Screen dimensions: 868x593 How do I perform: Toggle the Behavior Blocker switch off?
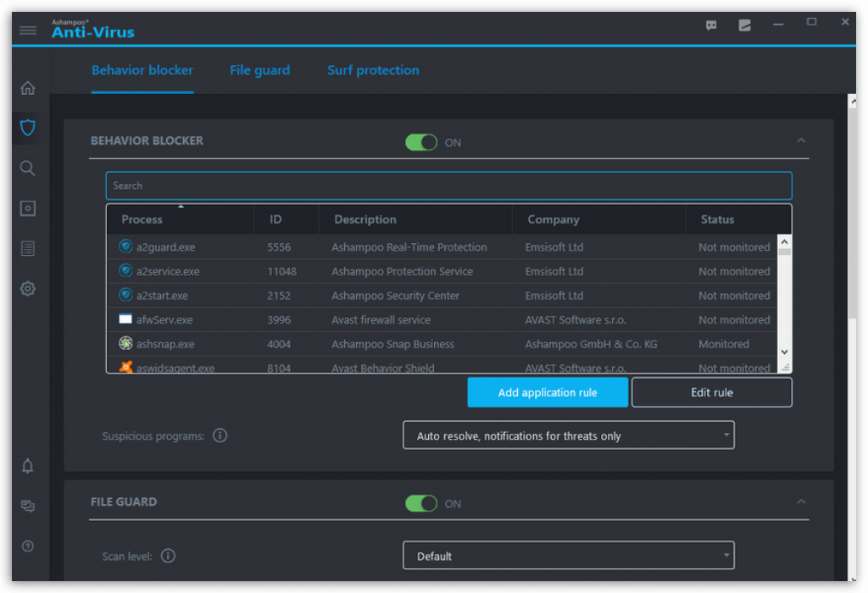(421, 142)
